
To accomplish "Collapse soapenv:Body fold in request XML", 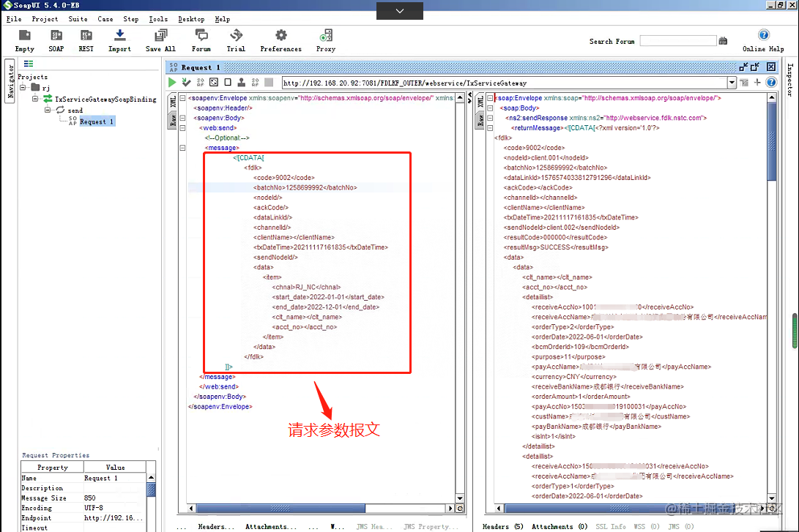I will point(182,118).
